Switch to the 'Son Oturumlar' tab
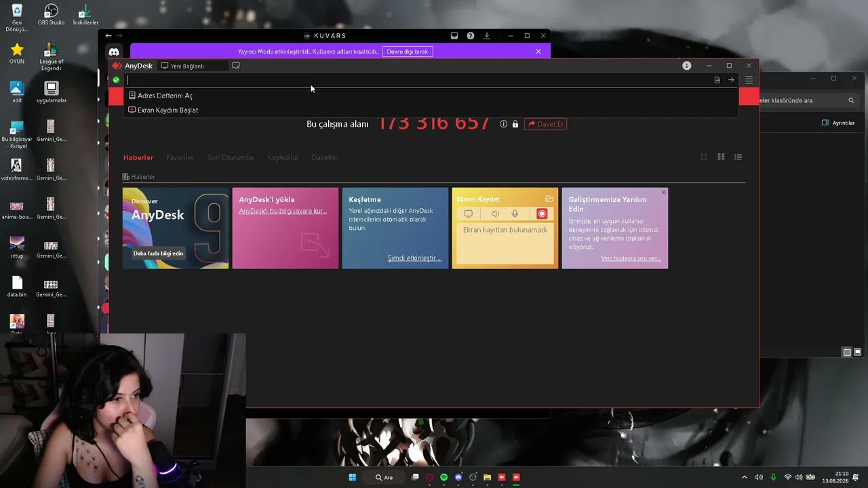 point(231,157)
